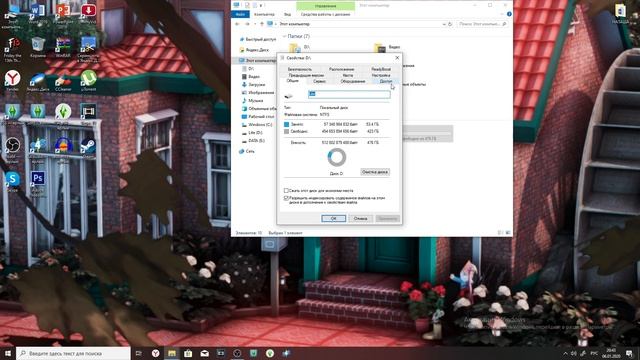
Task: Collapse the Папки (7) group
Action: (284, 36)
